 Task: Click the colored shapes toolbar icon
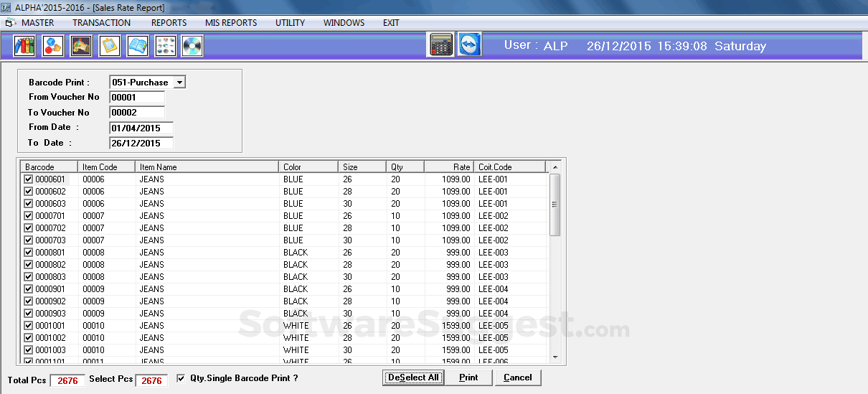point(53,46)
